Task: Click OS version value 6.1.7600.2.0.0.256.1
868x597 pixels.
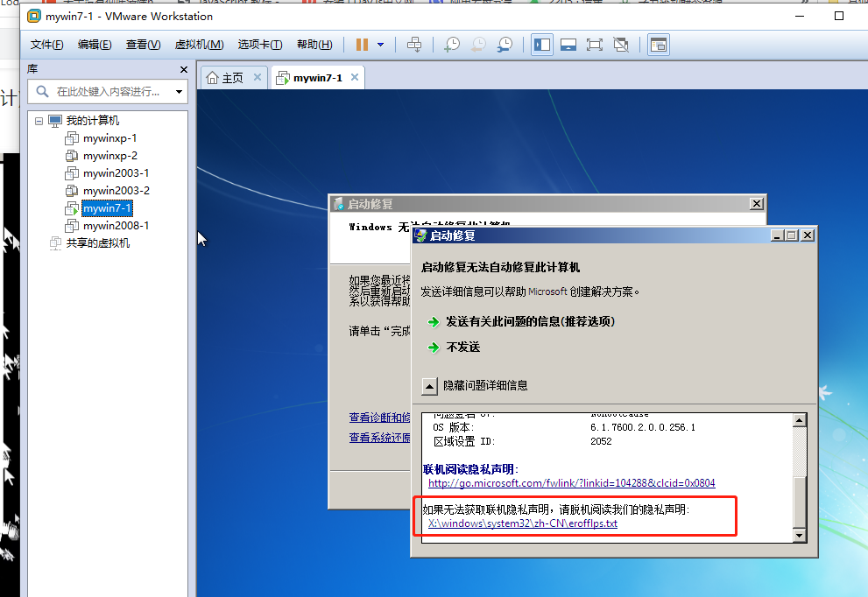Action: pyautogui.click(x=643, y=428)
